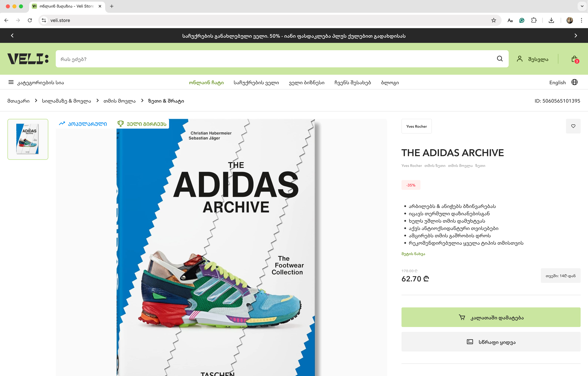This screenshot has height=376, width=588.
Task: Add product to wishlist with heart icon
Action: pyautogui.click(x=573, y=126)
